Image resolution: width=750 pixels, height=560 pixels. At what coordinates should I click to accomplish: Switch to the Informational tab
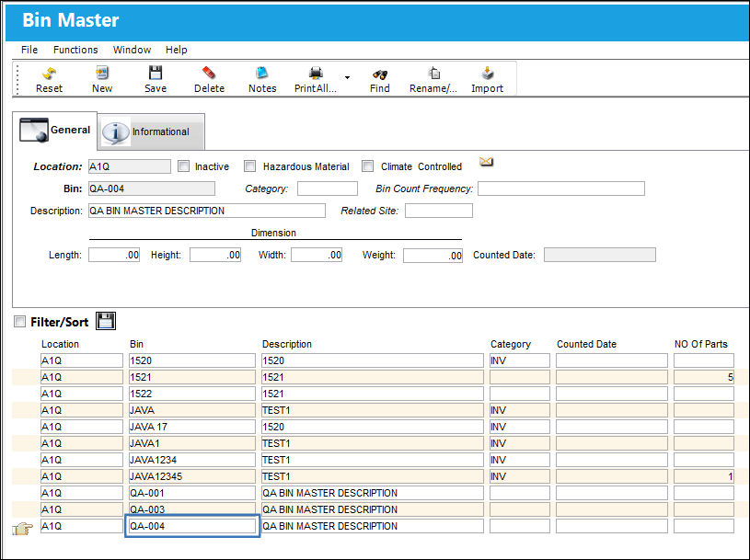tap(152, 131)
